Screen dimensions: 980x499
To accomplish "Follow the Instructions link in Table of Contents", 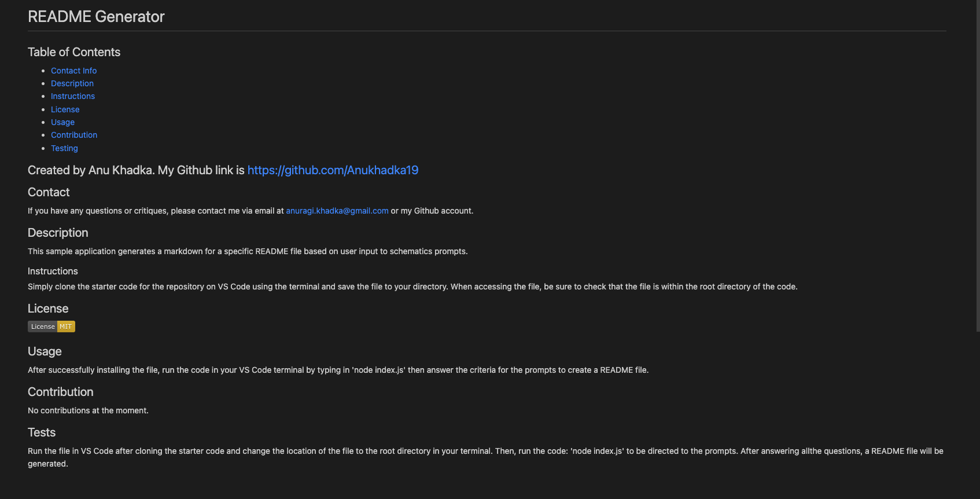I will point(73,96).
